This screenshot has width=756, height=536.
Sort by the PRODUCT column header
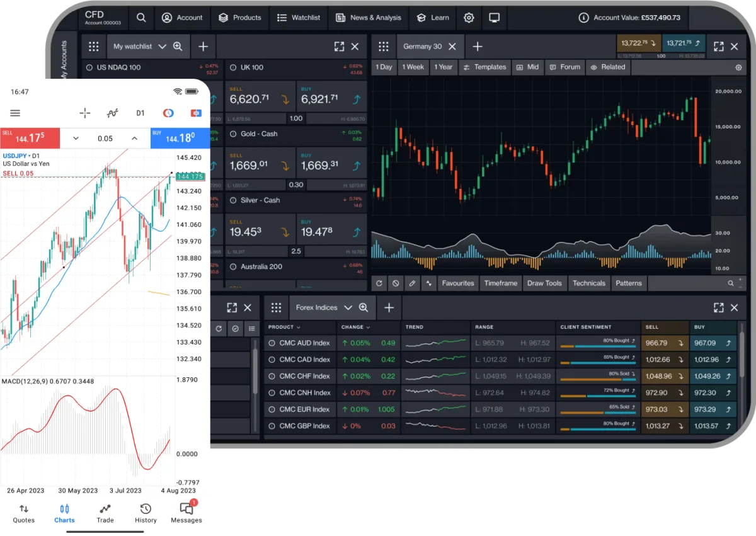(284, 327)
